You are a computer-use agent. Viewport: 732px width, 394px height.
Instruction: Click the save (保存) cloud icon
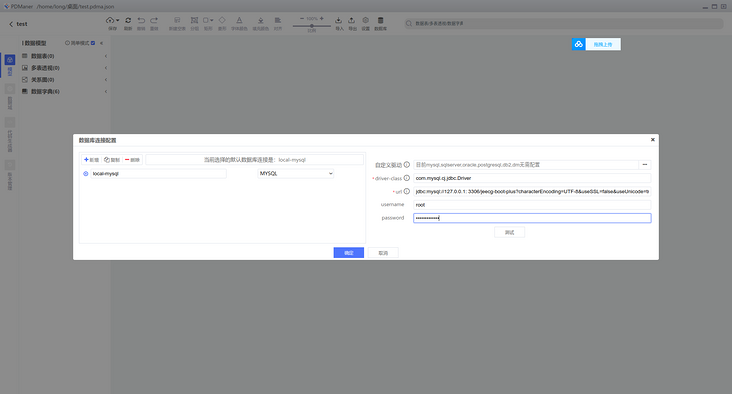click(110, 20)
